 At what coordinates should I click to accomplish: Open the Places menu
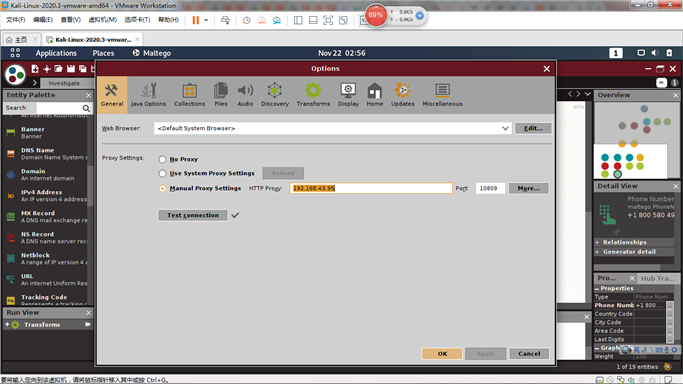[103, 53]
